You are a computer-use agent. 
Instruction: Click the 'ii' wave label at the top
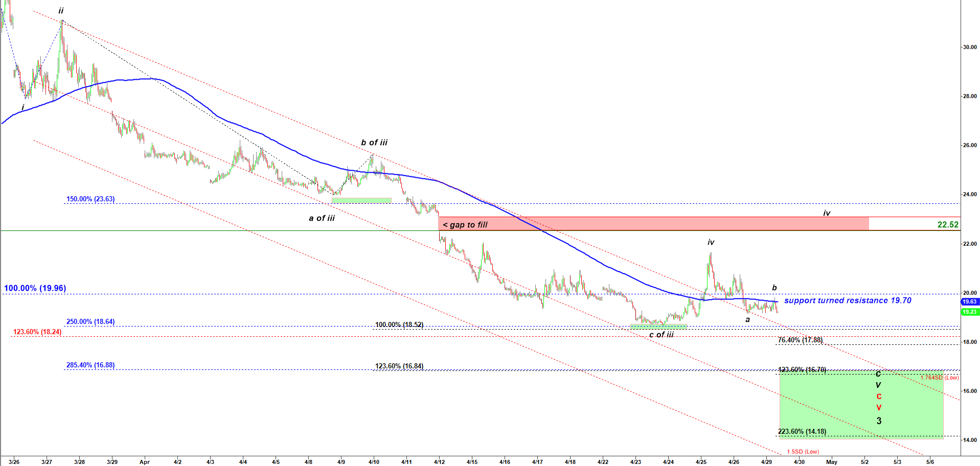pyautogui.click(x=61, y=11)
